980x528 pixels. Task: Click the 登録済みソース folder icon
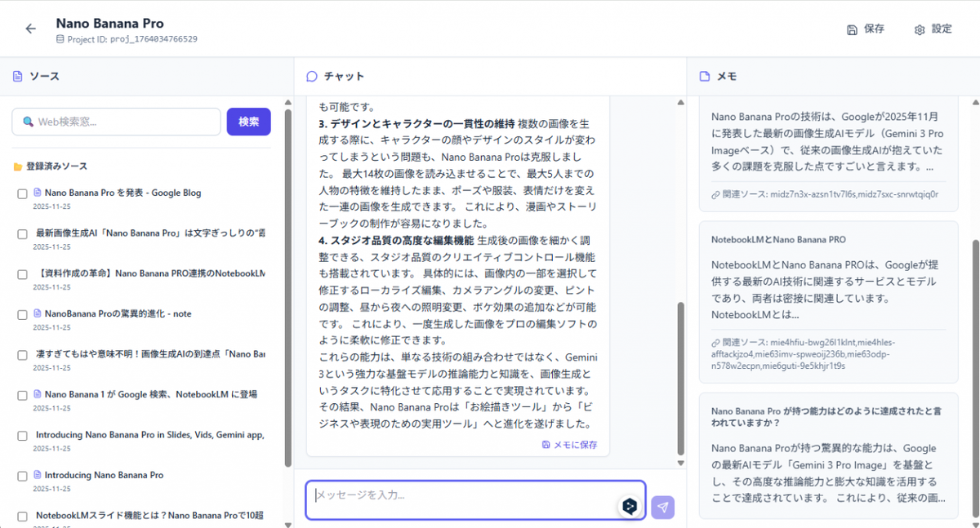17,166
